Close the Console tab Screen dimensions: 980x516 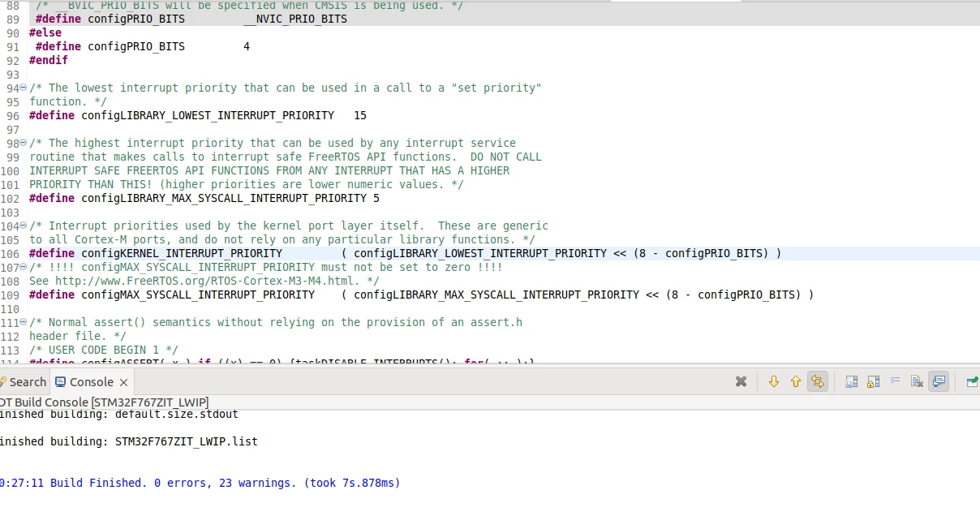123,382
